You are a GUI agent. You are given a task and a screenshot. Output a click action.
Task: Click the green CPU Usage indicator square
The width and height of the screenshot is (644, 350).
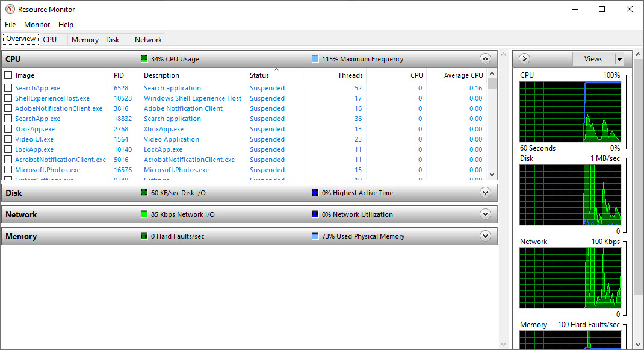tap(143, 58)
